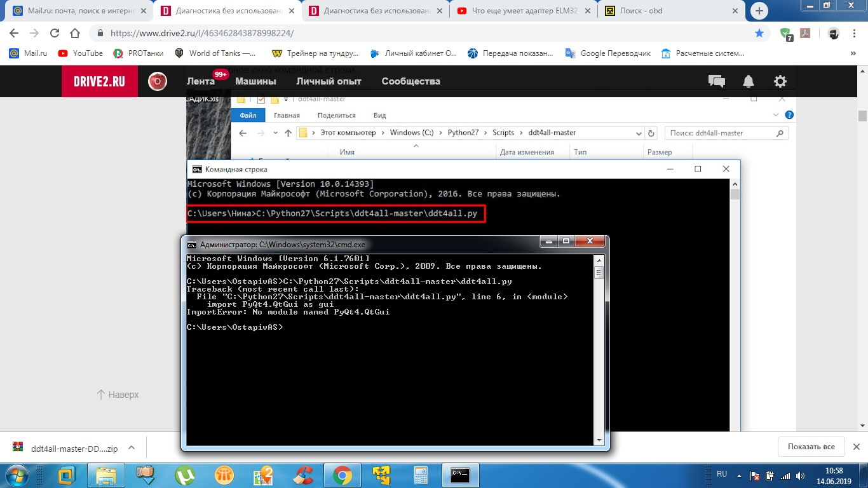
Task: Open DRIVE2 notifications bell icon
Action: tap(749, 81)
